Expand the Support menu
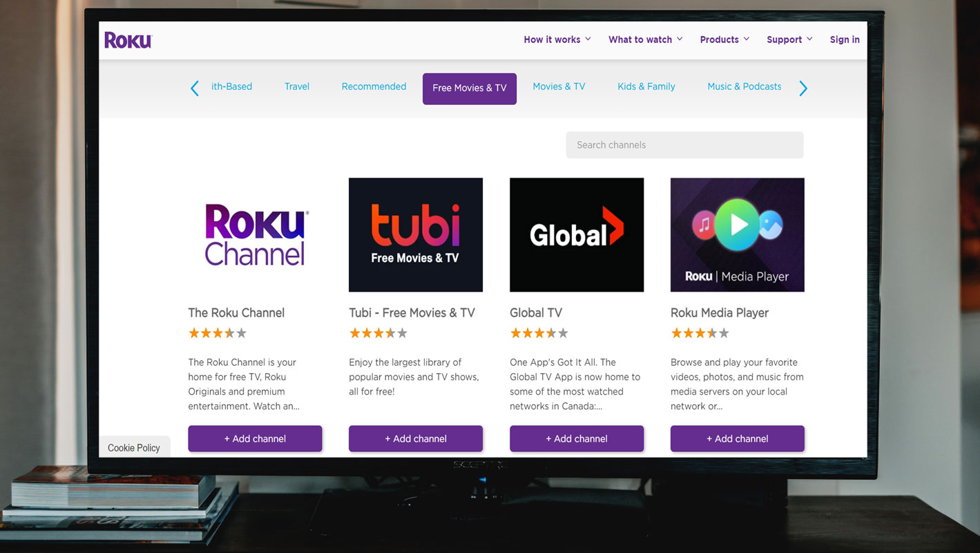 click(x=789, y=39)
